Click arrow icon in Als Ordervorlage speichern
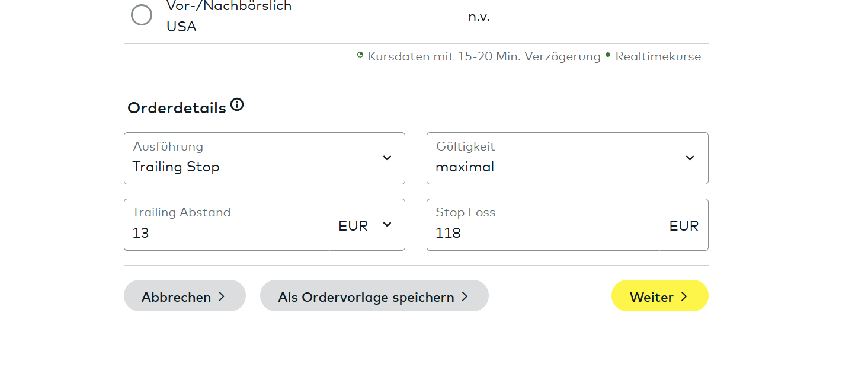This screenshot has width=868, height=386. pos(465,296)
